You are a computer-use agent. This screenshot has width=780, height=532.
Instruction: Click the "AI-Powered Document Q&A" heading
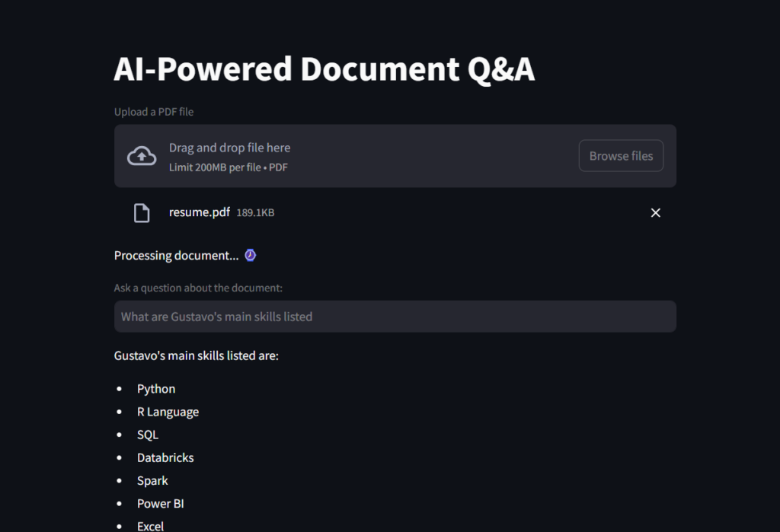point(324,69)
